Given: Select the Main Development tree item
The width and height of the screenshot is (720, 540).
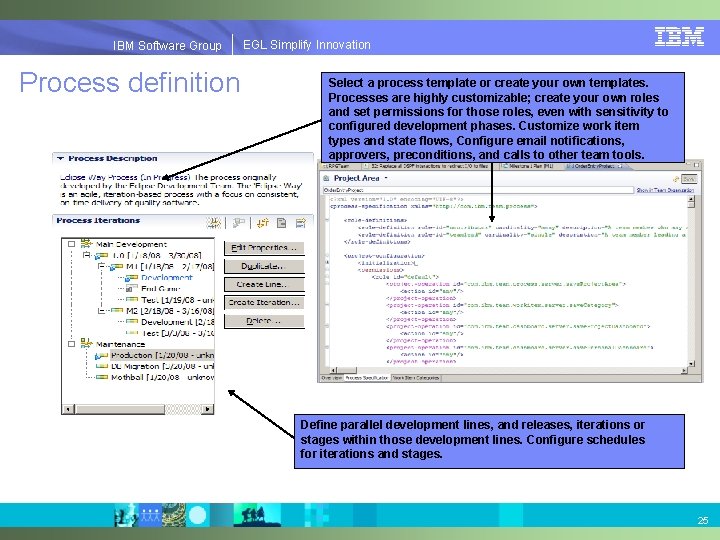Looking at the screenshot, I should (131, 244).
